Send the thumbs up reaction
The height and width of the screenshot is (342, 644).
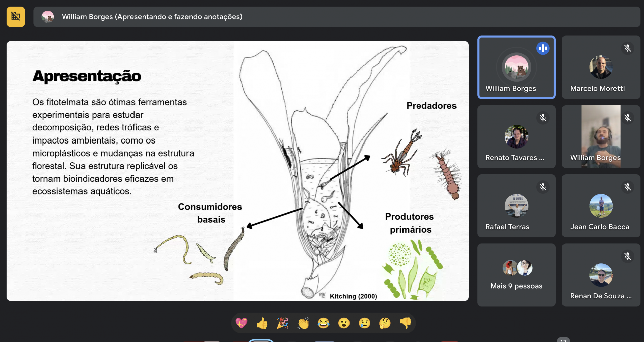262,323
